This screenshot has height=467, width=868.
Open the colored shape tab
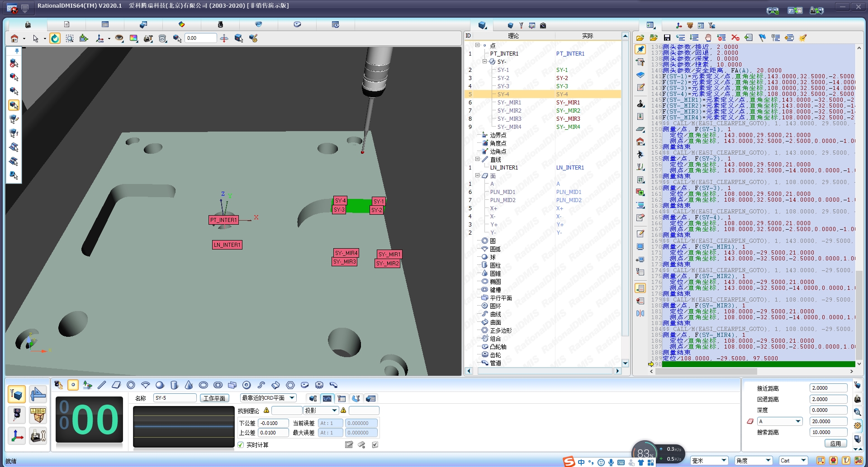pos(181,24)
